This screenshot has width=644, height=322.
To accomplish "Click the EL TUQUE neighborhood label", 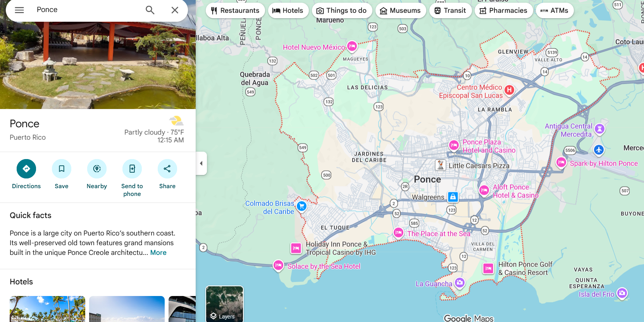I will (x=335, y=228).
